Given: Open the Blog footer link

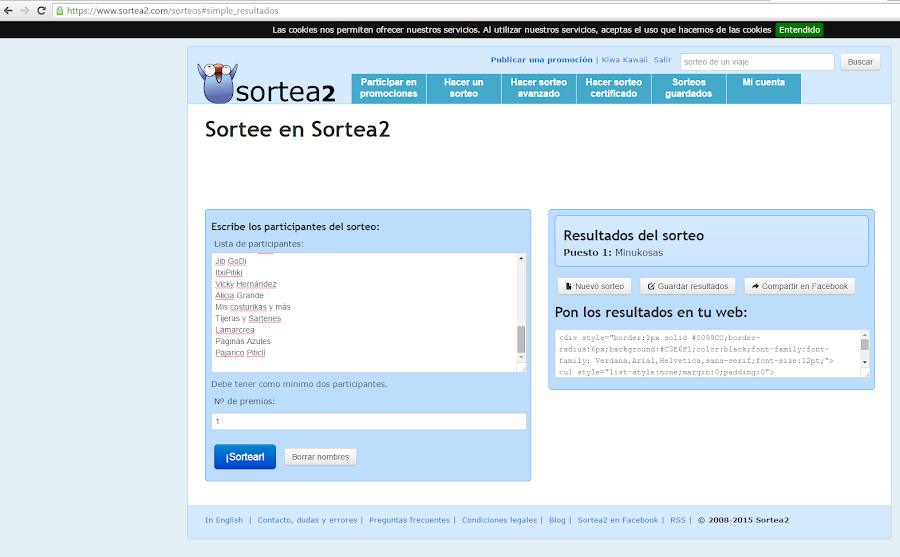Looking at the screenshot, I should pyautogui.click(x=557, y=520).
